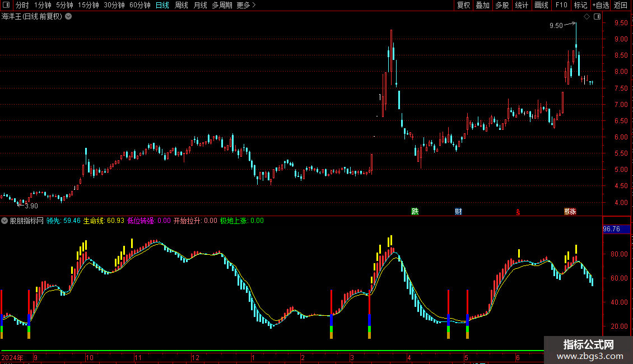The image size is (633, 364).
Task: Click the diamond icon above price axis
Action: click(587, 16)
